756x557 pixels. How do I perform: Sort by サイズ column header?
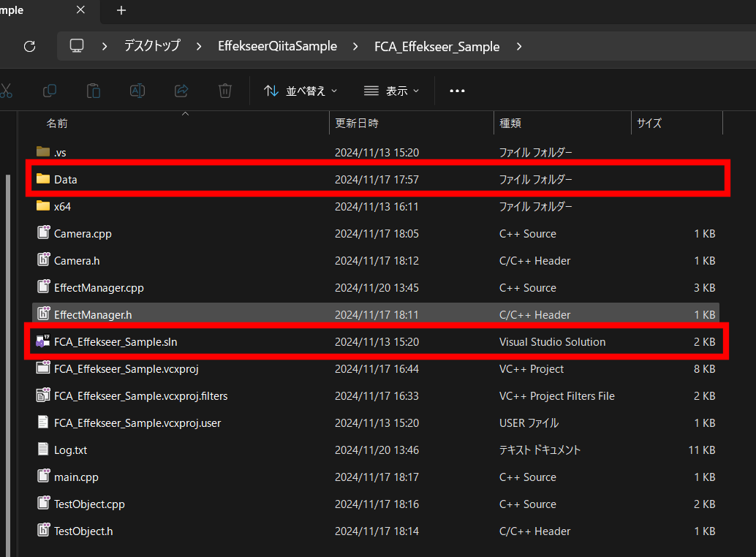[x=649, y=124]
